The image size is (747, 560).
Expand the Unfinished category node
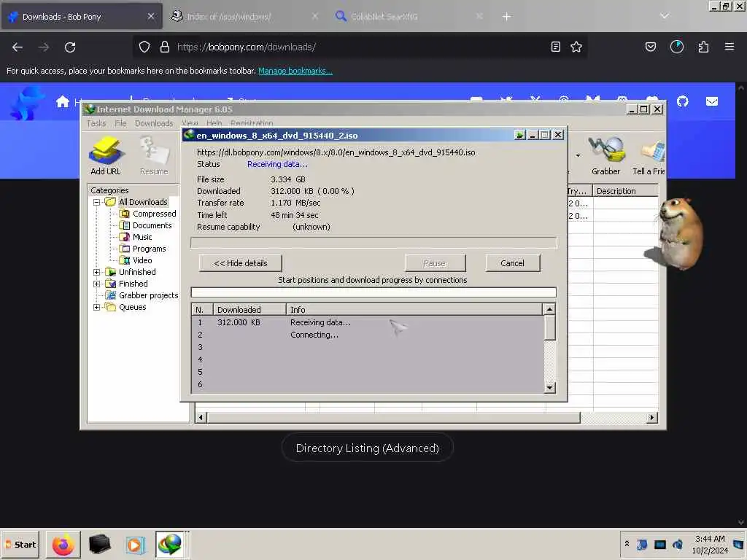coord(97,273)
